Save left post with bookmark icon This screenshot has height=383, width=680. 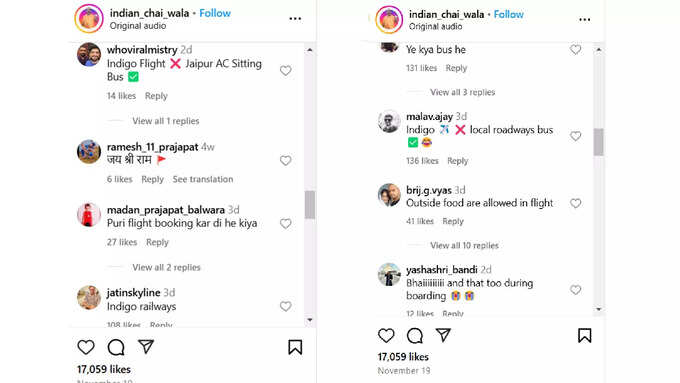pos(295,347)
